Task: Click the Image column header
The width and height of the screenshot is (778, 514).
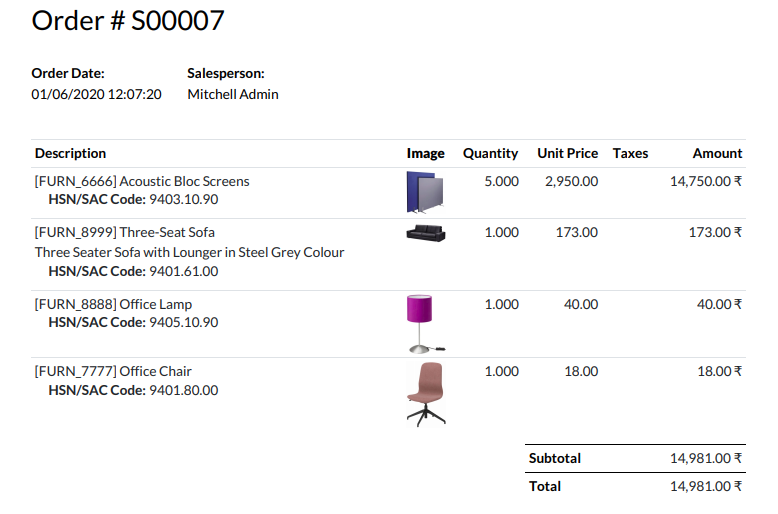Action: (x=425, y=153)
